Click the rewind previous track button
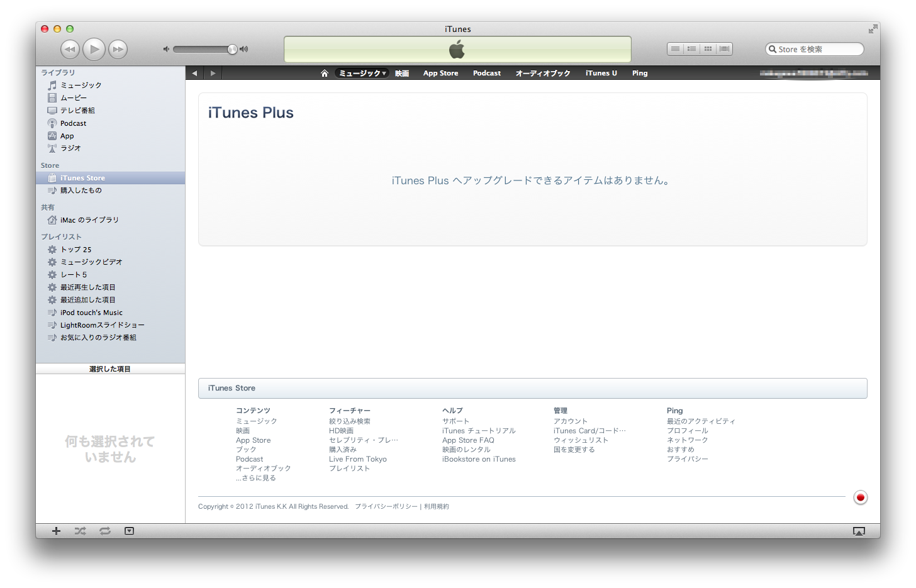Viewport: 916px width, 588px height. (70, 49)
